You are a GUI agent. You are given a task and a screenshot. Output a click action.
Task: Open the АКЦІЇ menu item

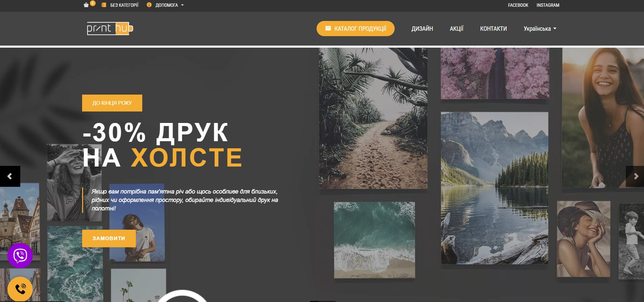tap(456, 29)
